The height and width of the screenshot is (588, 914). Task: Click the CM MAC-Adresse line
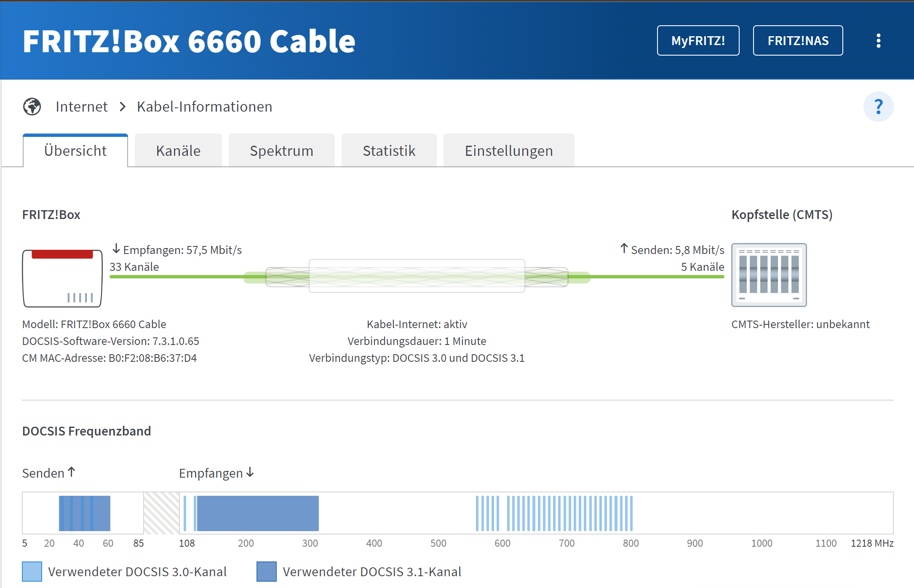(110, 358)
